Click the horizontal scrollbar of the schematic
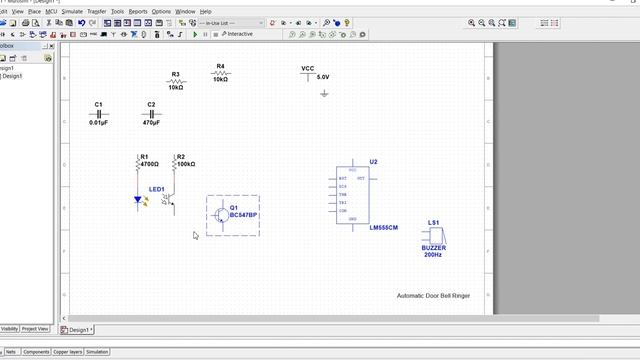 click(x=333, y=318)
